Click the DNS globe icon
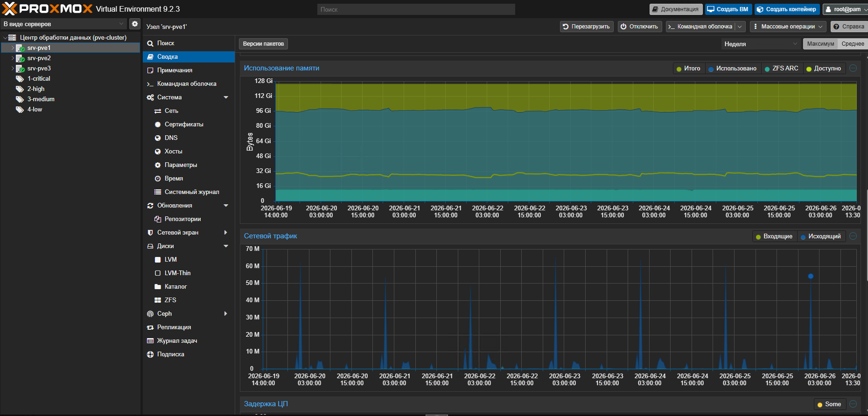This screenshot has width=868, height=416. 158,138
